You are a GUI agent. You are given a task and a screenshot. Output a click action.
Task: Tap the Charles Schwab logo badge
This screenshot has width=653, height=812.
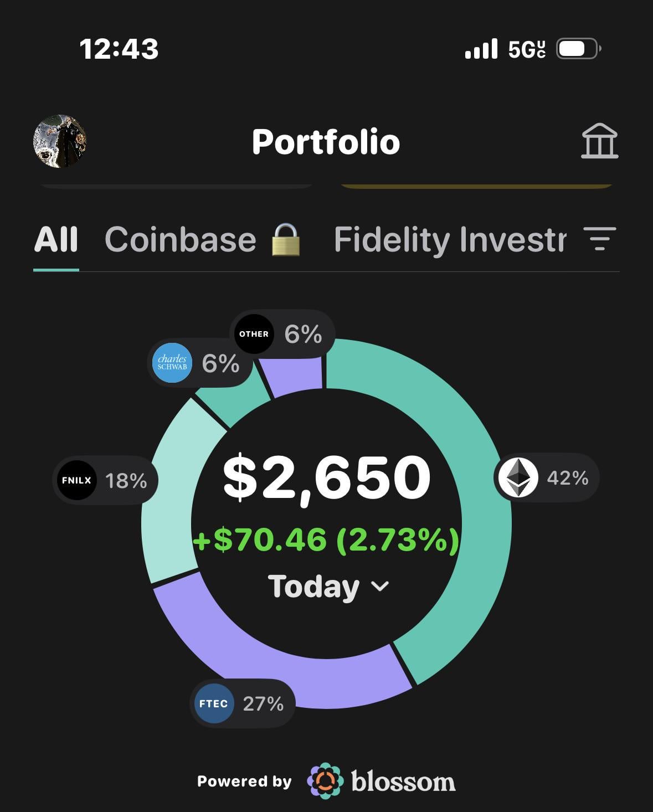[172, 363]
